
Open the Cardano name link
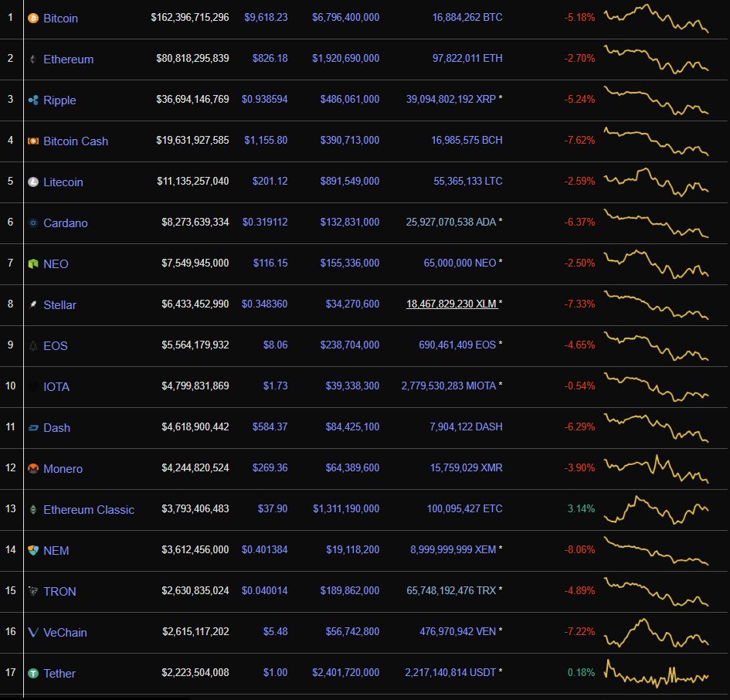65,223
